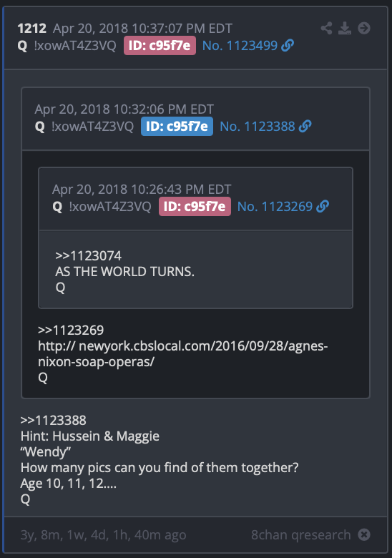392x558 pixels.
Task: Follow the >>1123269 reply reference
Action: point(71,331)
